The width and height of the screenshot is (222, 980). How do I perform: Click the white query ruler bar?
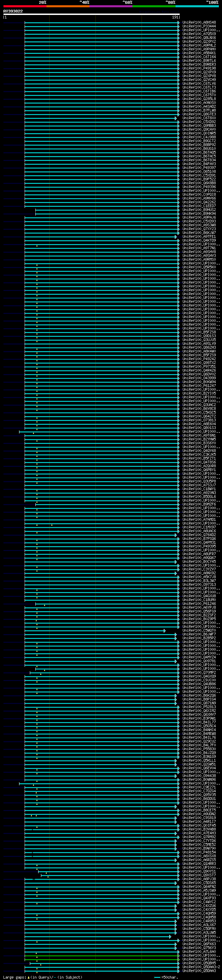point(91,14)
